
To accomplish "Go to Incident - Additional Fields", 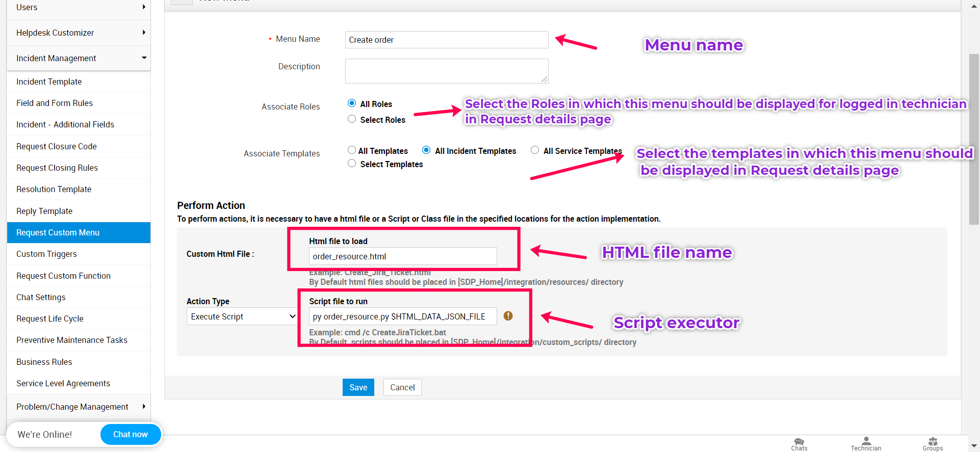I will coord(79,124).
